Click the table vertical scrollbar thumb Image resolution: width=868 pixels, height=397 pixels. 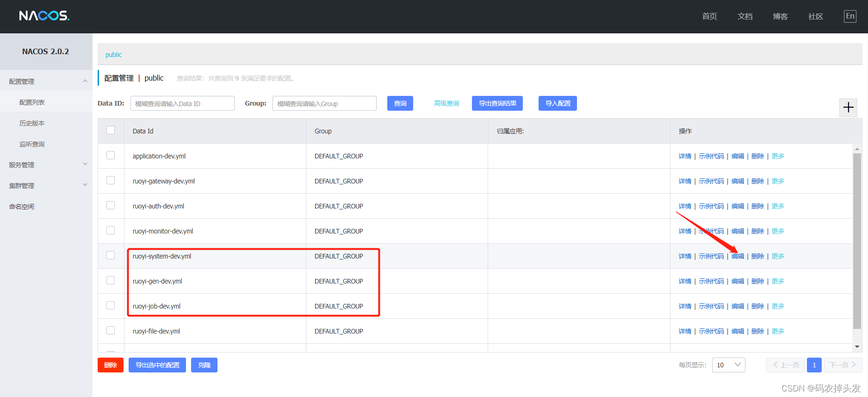pos(857,241)
